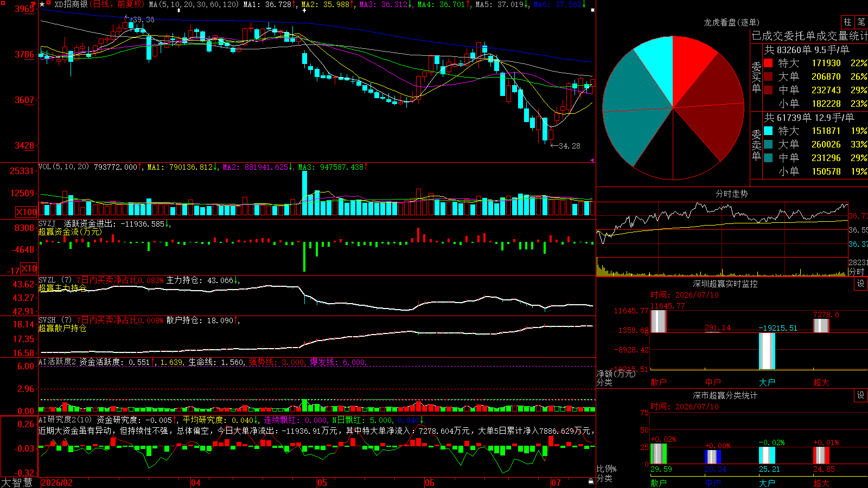Open settings 设 for 深市超赢分类统计
The image size is (868, 488).
861,395
